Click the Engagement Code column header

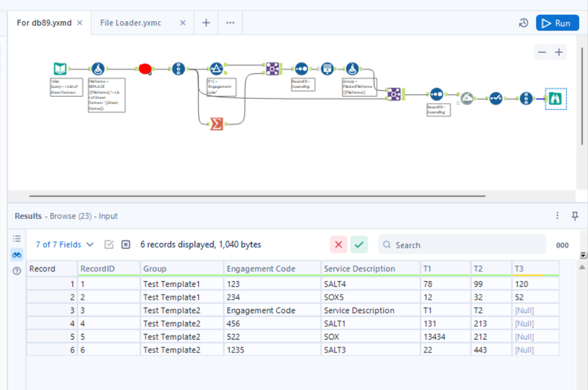(x=273, y=269)
